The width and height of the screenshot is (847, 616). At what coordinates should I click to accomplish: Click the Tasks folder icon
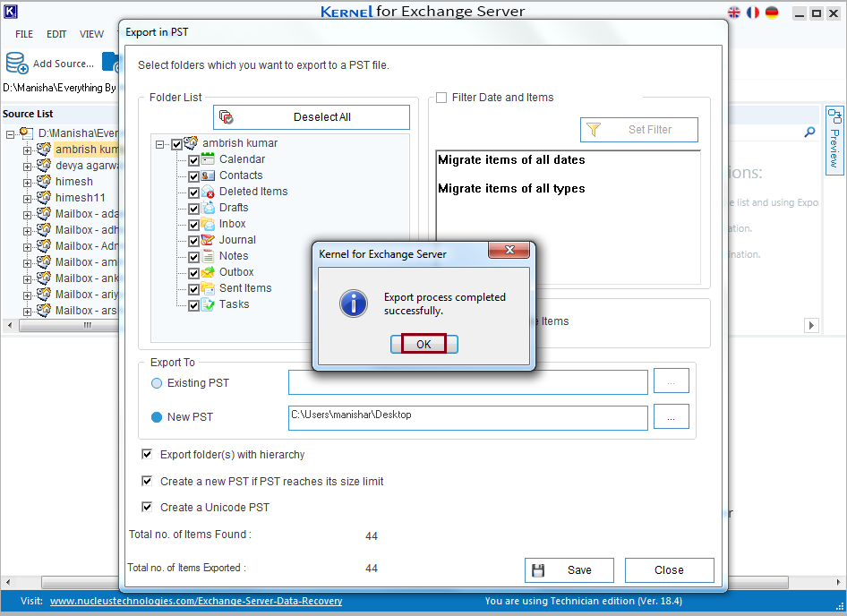208,304
